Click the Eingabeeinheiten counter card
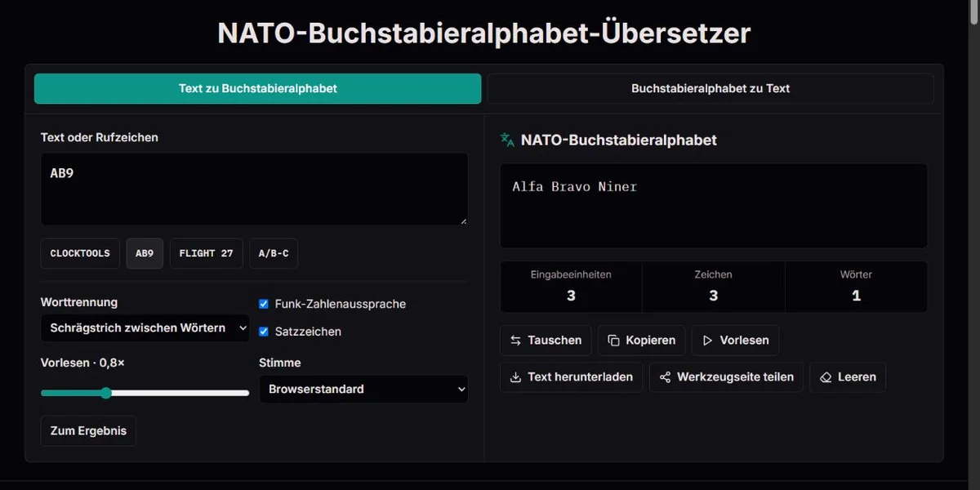The image size is (980, 490). (x=571, y=287)
